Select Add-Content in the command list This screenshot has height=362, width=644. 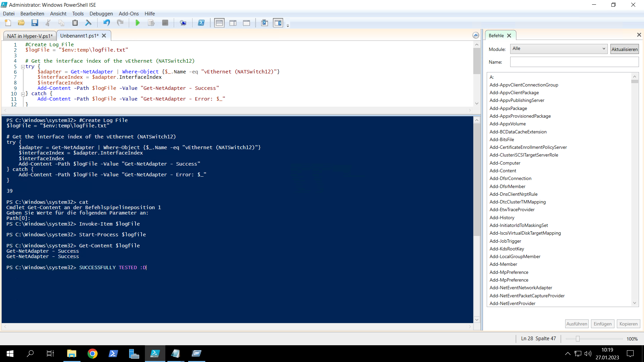pyautogui.click(x=503, y=171)
